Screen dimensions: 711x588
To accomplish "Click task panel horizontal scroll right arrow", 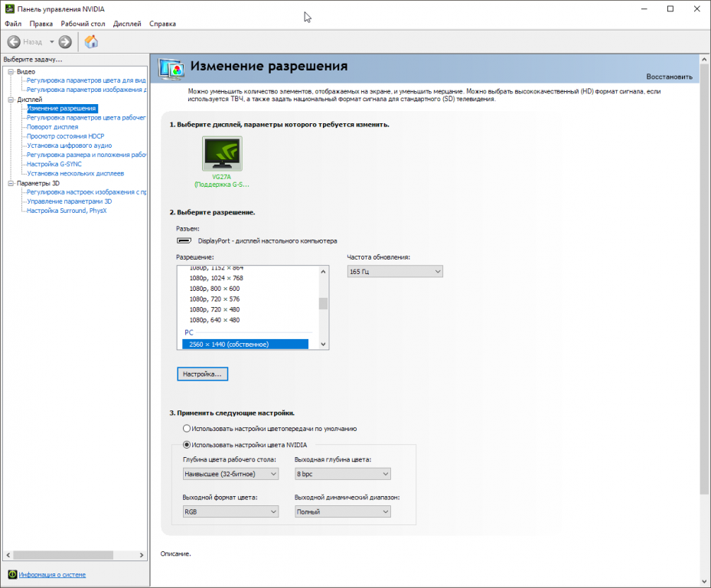I will tap(142, 555).
